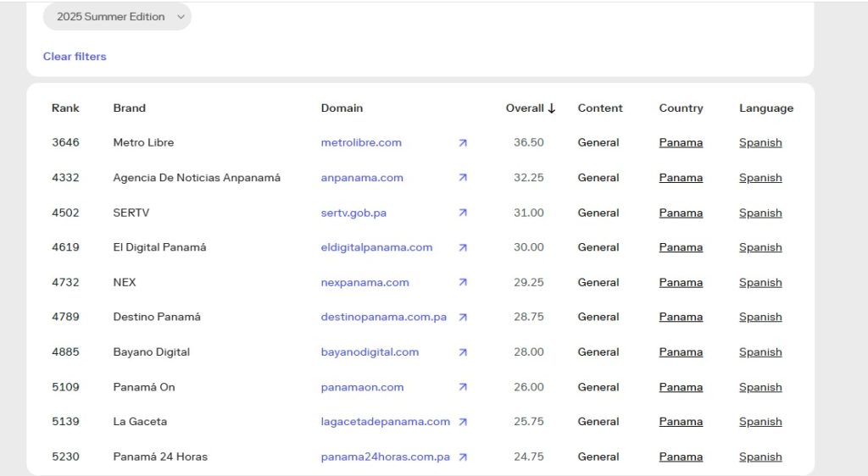Select the brand name La Gaceta
Viewport: 868px width, 476px height.
(140, 422)
